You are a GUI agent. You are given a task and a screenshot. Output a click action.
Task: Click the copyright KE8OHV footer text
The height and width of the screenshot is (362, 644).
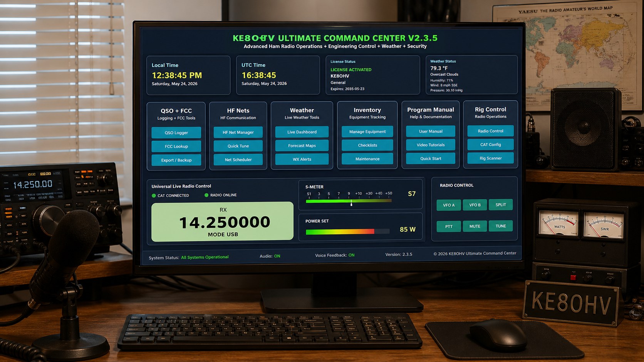[475, 254]
